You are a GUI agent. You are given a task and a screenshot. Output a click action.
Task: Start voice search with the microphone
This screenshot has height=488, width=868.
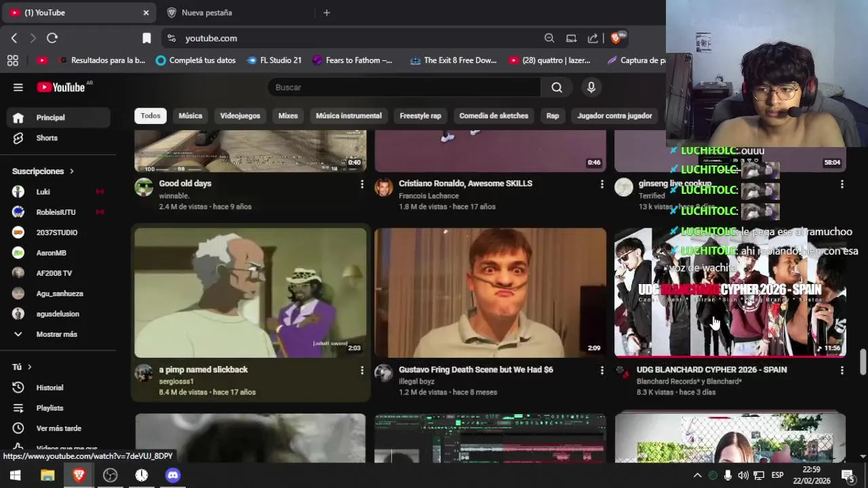(591, 87)
